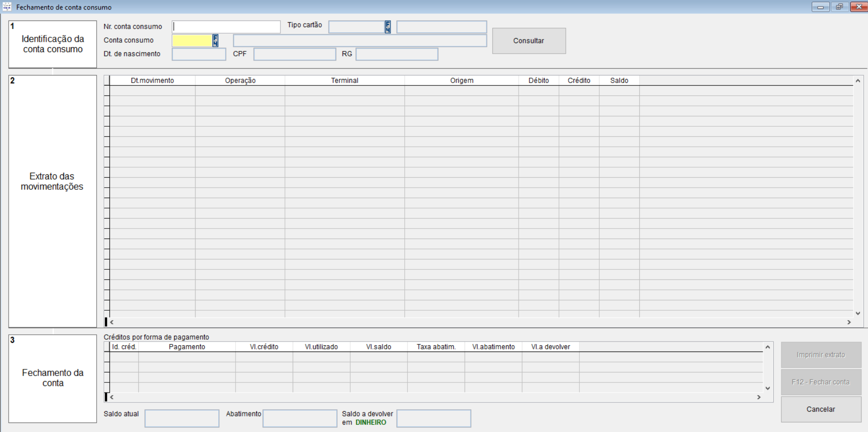Click the Débito column header
Viewport: 868px width, 432px height.
[x=538, y=80]
